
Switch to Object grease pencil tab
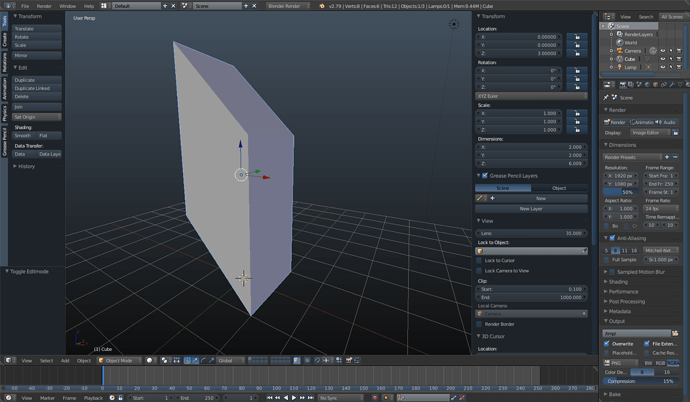click(x=559, y=188)
